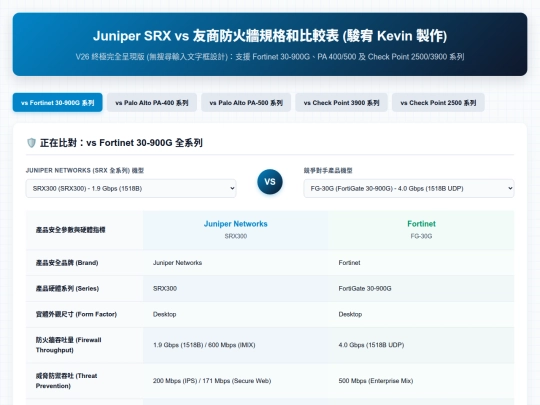540x405 pixels.
Task: Select the vs Fortinet 30-900G tab
Action: click(x=58, y=103)
